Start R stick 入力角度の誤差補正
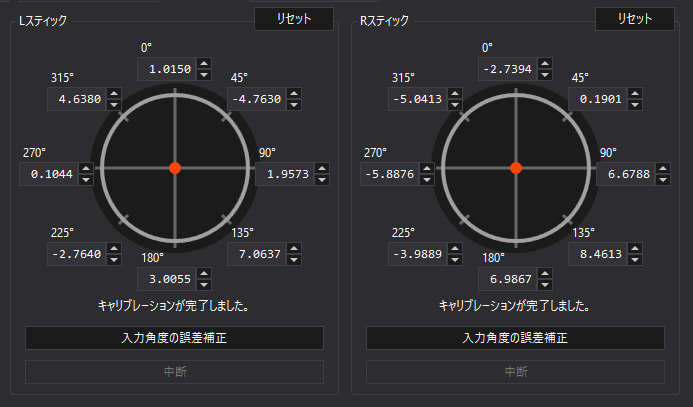This screenshot has width=693, height=407. 515,338
